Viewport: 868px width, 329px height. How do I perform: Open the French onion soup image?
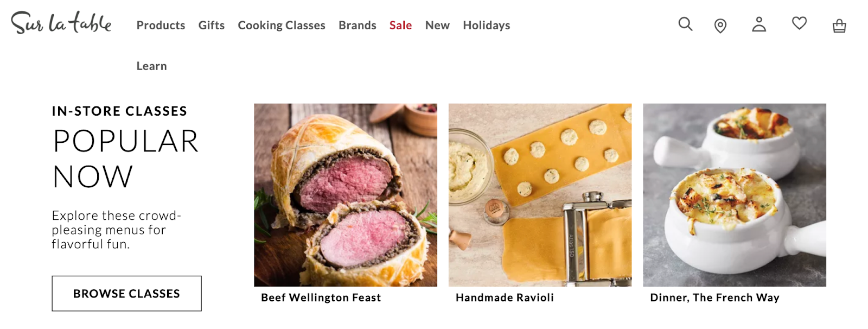[x=735, y=195]
